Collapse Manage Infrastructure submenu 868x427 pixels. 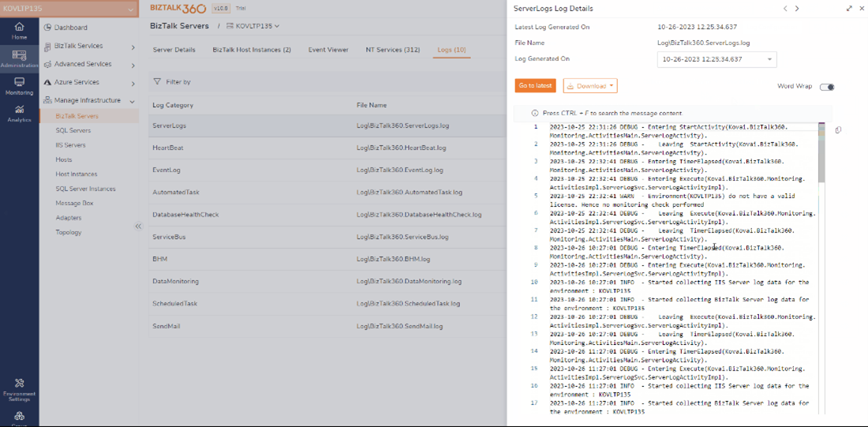tap(133, 101)
